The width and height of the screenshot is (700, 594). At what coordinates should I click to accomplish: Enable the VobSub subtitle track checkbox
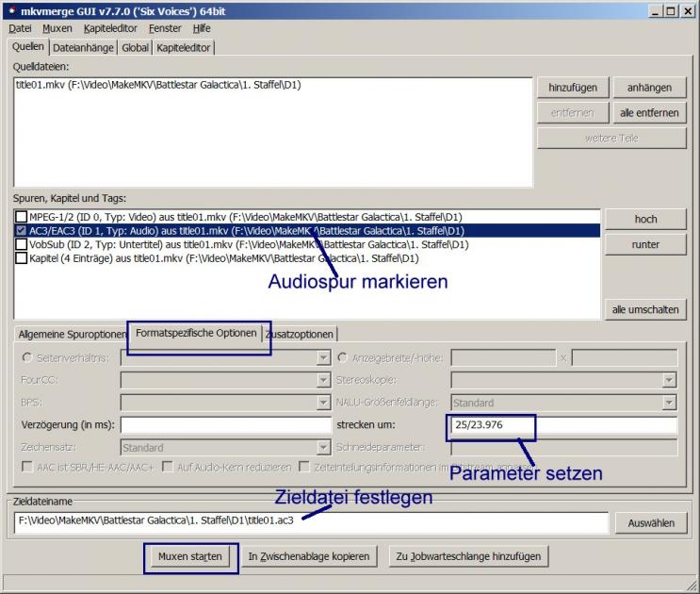click(21, 245)
